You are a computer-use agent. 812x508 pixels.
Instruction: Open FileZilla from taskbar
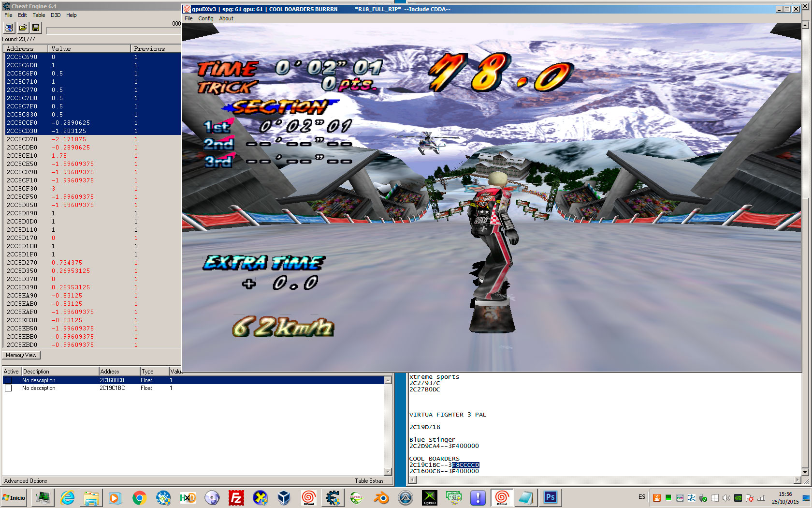pyautogui.click(x=236, y=498)
